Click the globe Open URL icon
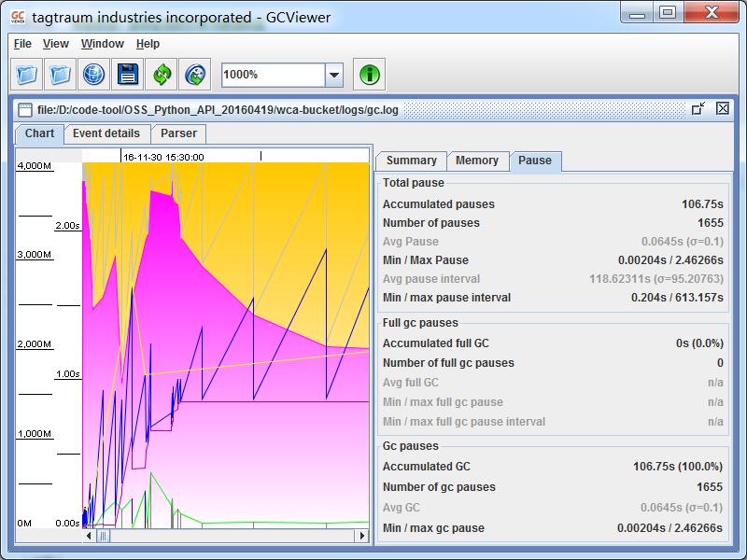This screenshot has height=560, width=747. 93,75
